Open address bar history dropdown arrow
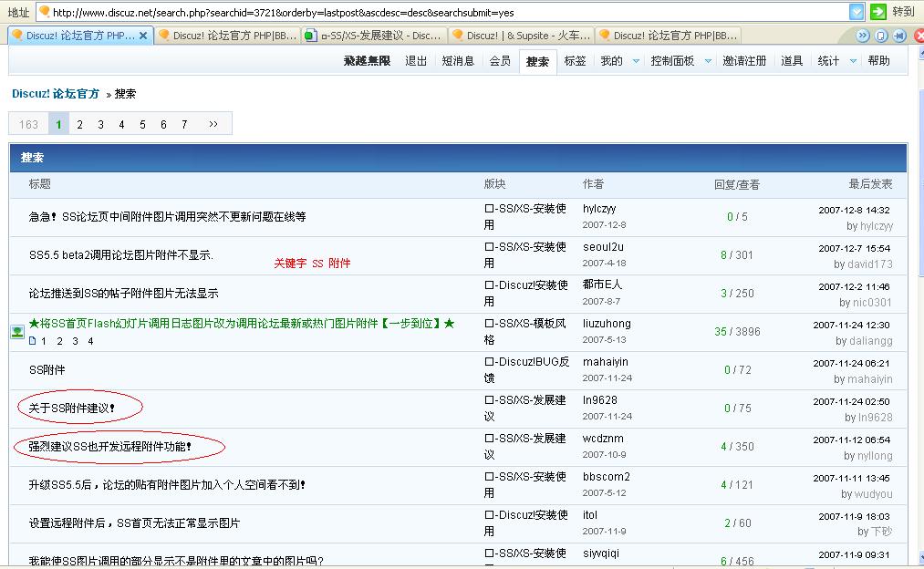Viewport: 924px width, 569px height. click(857, 12)
